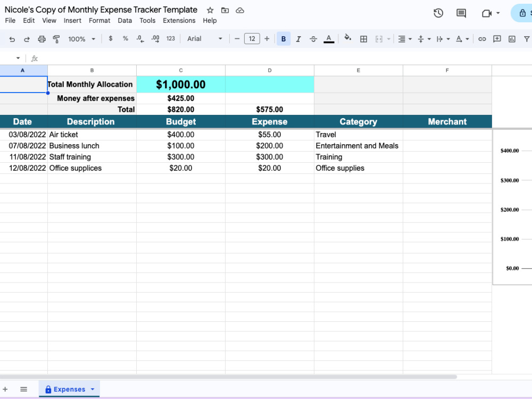Image resolution: width=532 pixels, height=399 pixels.
Task: Decrease decimal places icon
Action: click(140, 39)
